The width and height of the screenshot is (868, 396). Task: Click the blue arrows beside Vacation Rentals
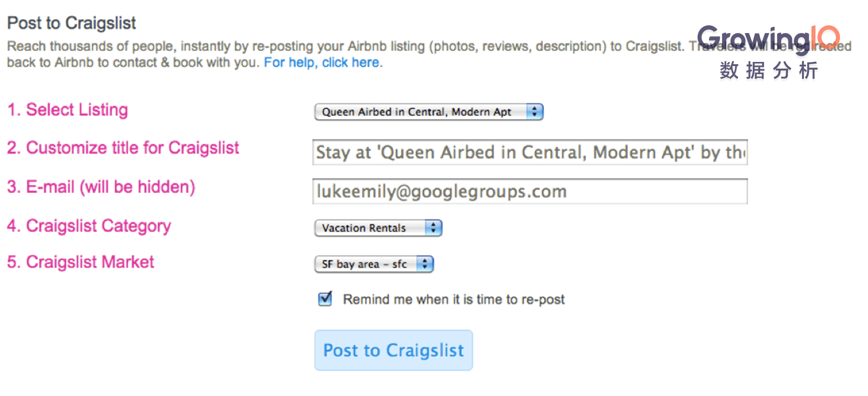coord(433,228)
